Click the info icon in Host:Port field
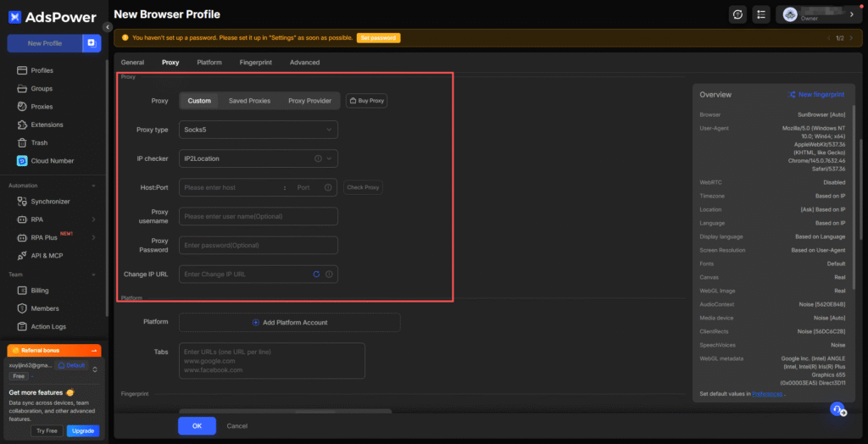 (x=328, y=187)
